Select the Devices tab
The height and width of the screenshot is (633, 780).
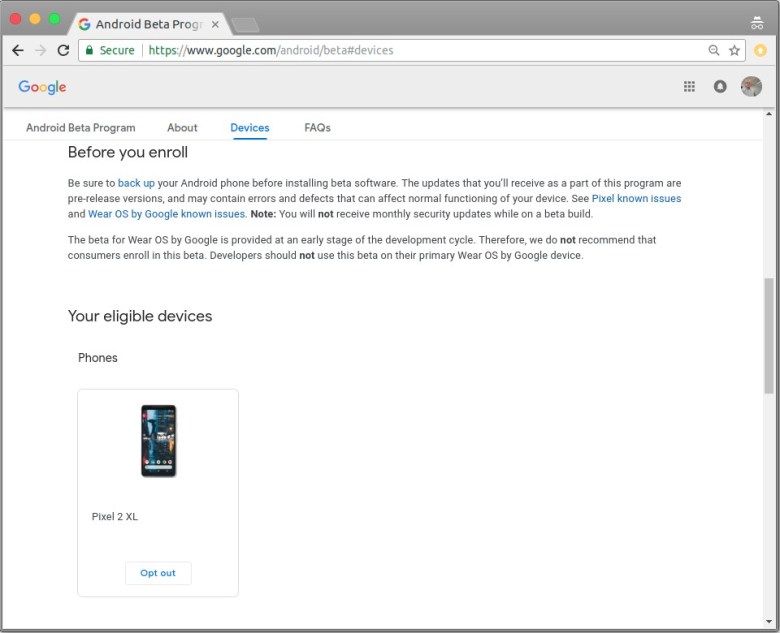click(x=250, y=128)
